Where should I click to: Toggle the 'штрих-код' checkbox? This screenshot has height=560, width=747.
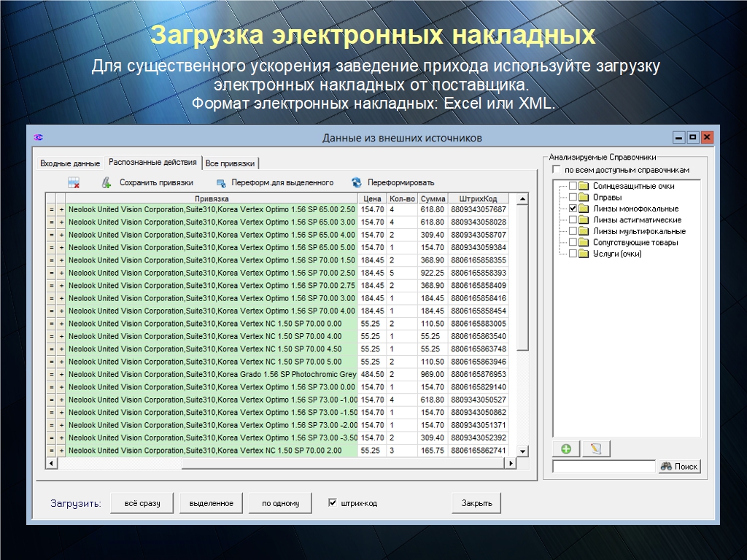click(x=333, y=502)
